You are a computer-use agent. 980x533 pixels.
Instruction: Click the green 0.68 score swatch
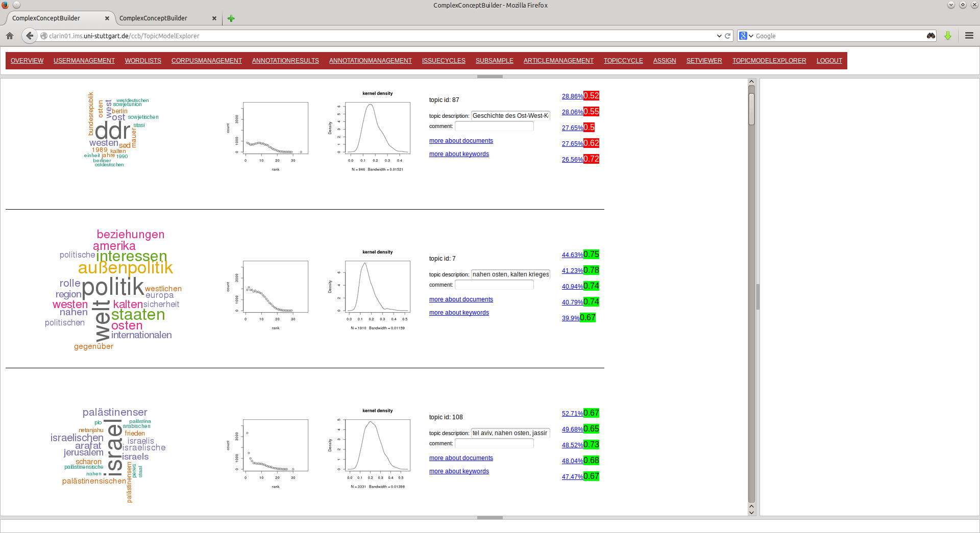point(591,461)
